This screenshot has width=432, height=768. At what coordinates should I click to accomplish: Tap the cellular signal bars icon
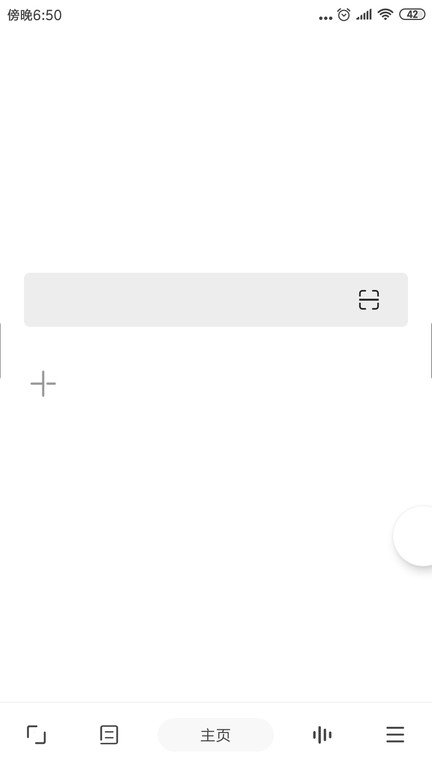[364, 15]
